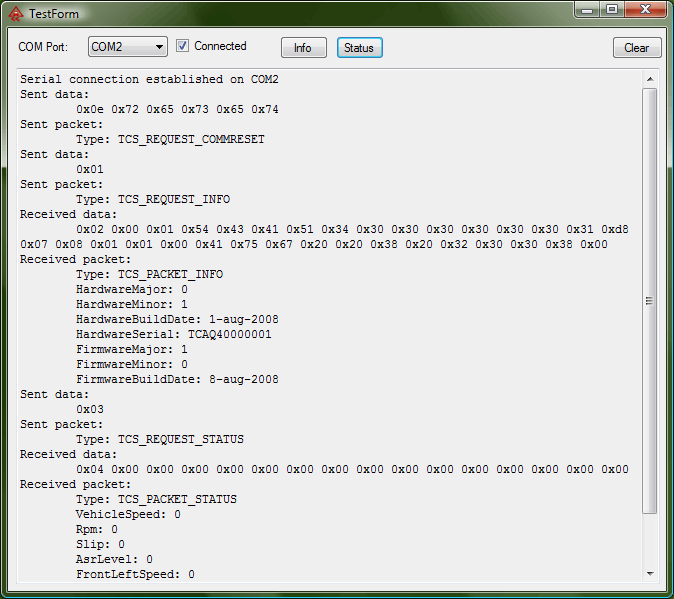Viewport: 674px width, 599px height.
Task: Click the text 'Type: TCS_REQUEST_COMMRESET'
Action: point(170,140)
